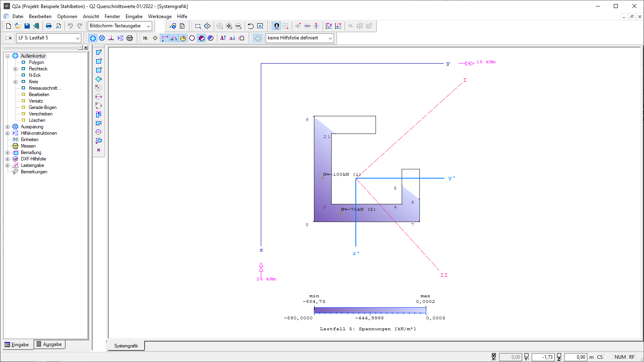Select Löschen in the tree
This screenshot has height=362, width=644.
tap(37, 120)
